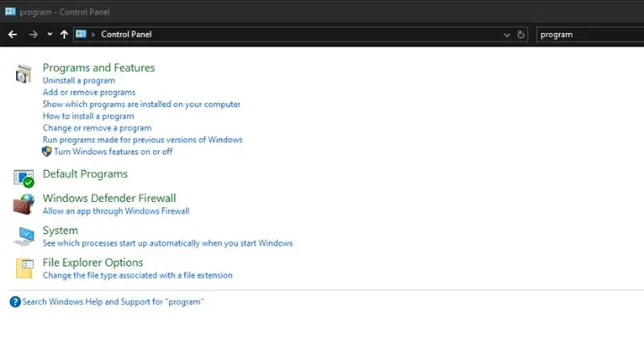The height and width of the screenshot is (362, 644).
Task: Open the recent locations dropdown arrow
Action: pos(50,35)
